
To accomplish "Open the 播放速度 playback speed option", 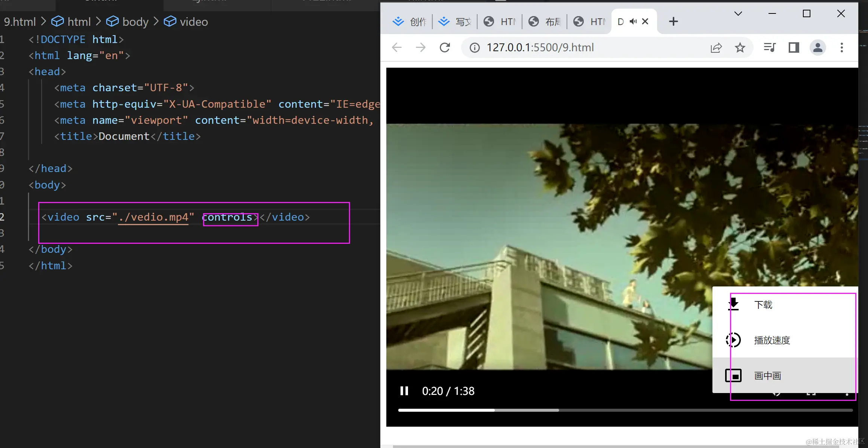I will tap(772, 340).
